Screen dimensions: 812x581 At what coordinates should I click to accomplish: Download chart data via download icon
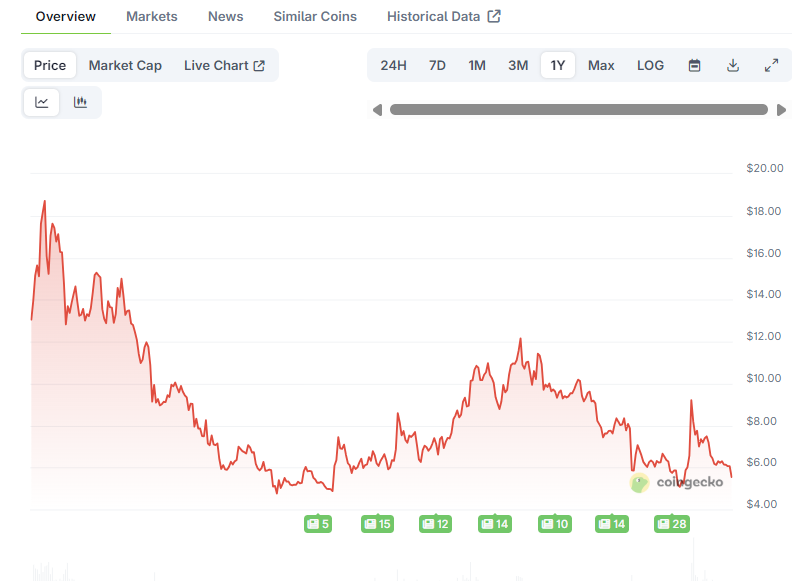point(733,65)
